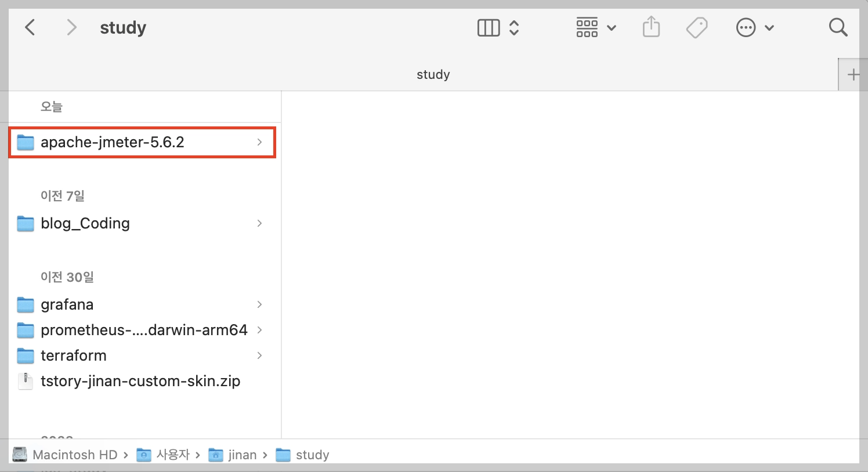Click the prometheus folder icon
Image resolution: width=868 pixels, height=472 pixels.
(x=26, y=330)
